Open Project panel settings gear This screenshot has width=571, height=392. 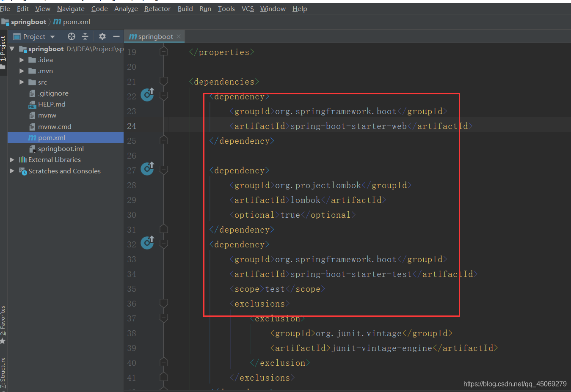point(102,36)
